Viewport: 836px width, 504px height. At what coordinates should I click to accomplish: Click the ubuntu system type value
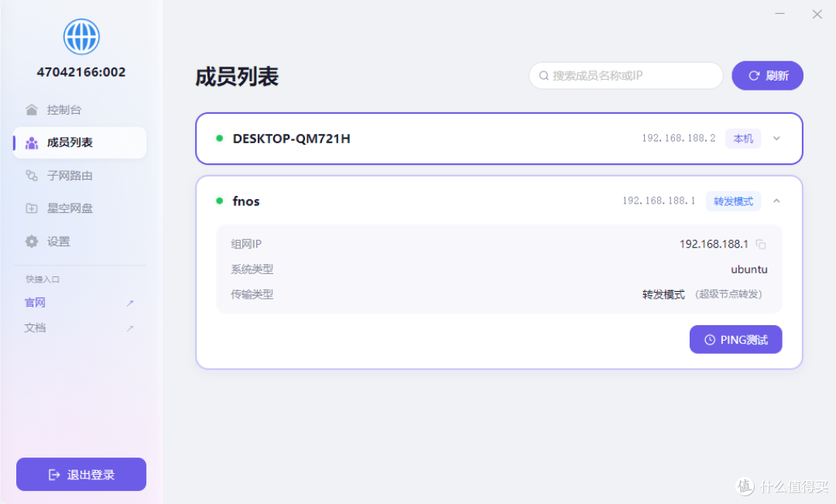(749, 269)
